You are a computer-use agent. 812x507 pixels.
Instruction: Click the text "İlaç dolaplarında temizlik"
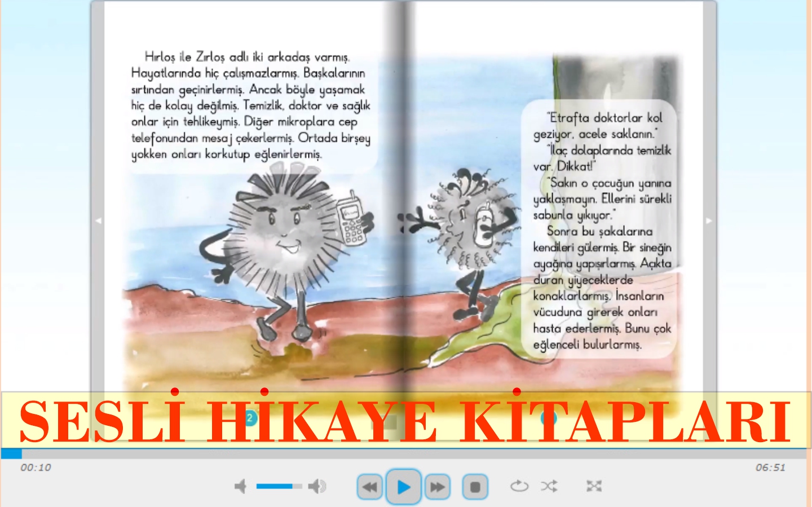tap(611, 151)
